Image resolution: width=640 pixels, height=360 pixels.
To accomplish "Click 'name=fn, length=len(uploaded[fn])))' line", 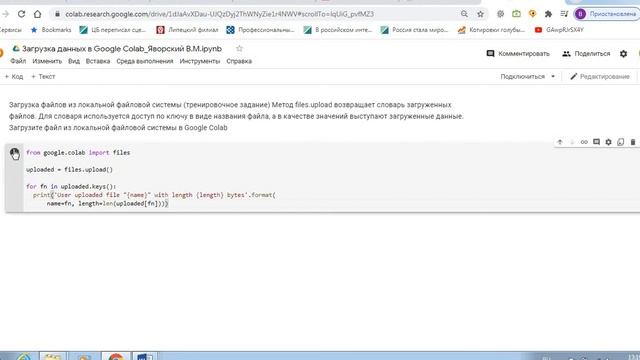I will (107, 203).
